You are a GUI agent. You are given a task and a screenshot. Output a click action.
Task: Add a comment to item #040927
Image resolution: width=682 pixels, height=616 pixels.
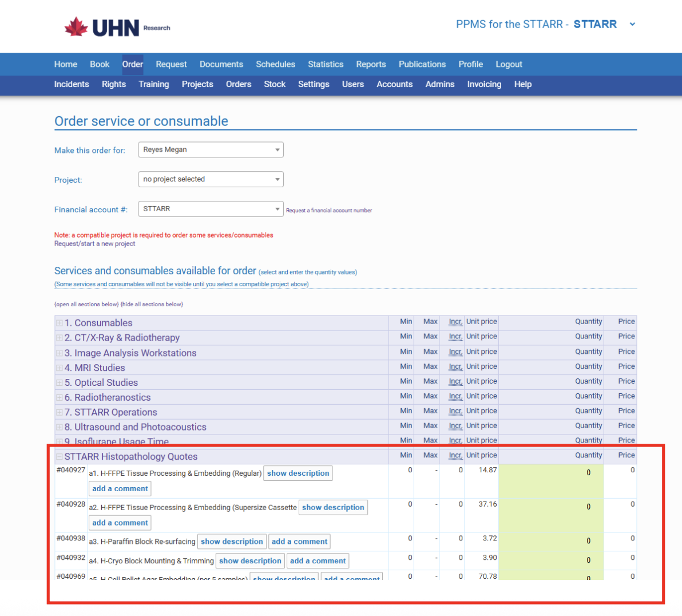(120, 488)
